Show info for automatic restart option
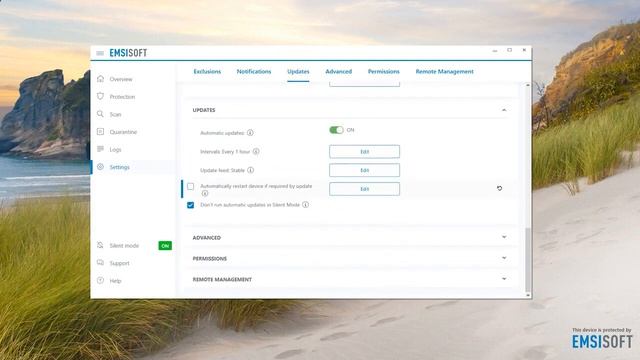This screenshot has width=640, height=360. tap(205, 193)
